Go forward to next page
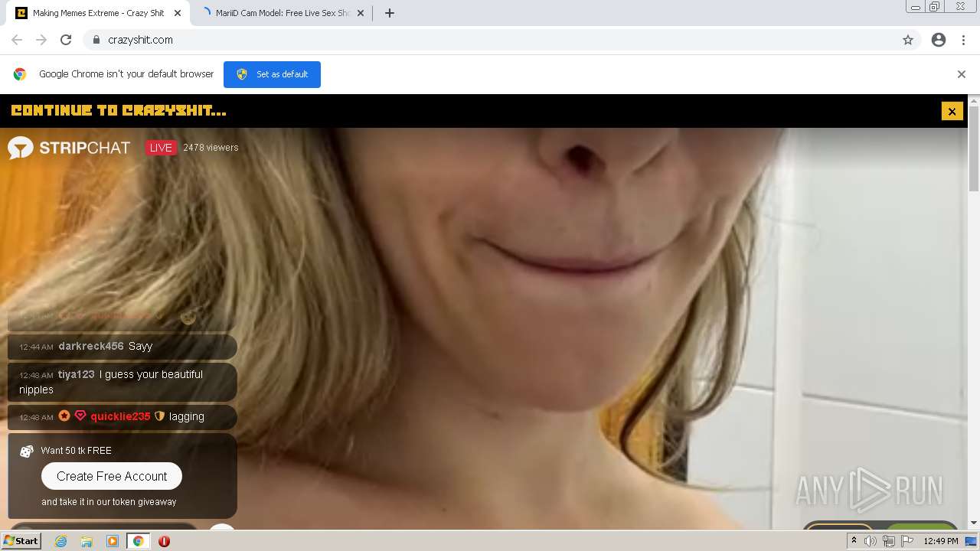 (41, 40)
